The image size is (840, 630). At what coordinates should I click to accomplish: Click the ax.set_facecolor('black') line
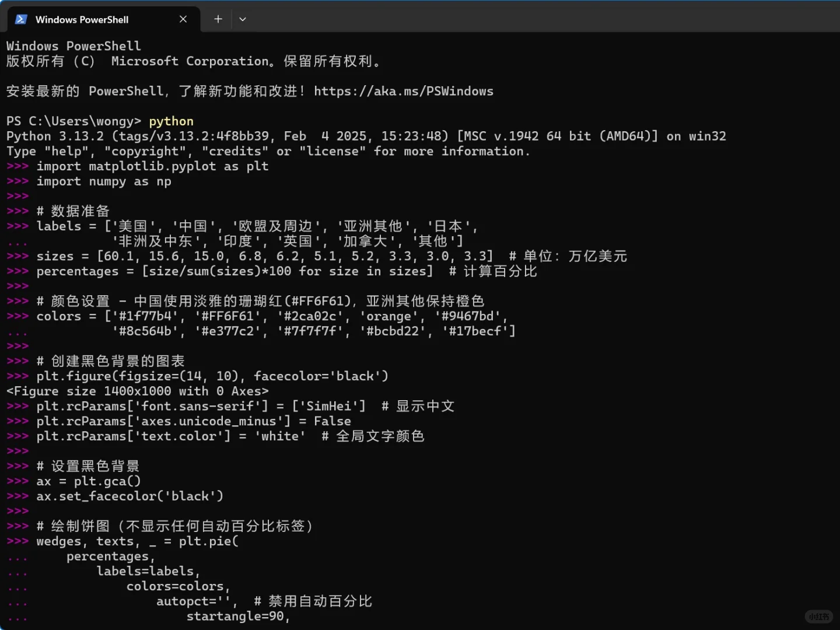129,495
